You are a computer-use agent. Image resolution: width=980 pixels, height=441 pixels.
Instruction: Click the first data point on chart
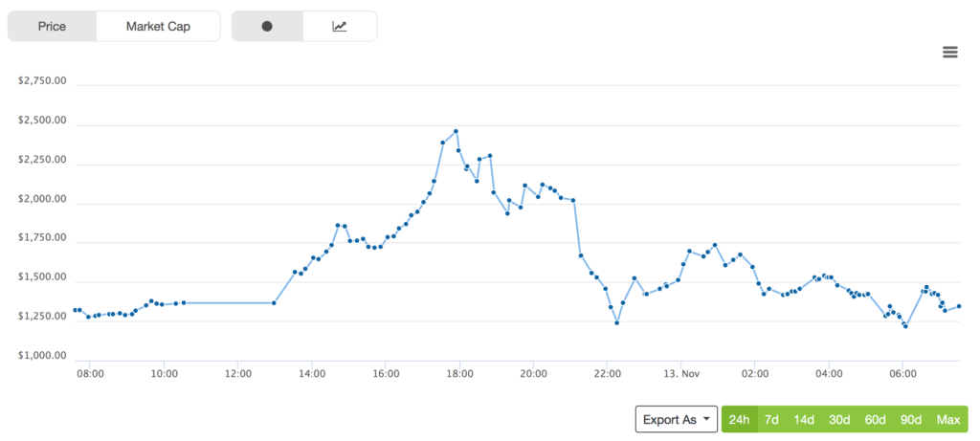point(75,310)
